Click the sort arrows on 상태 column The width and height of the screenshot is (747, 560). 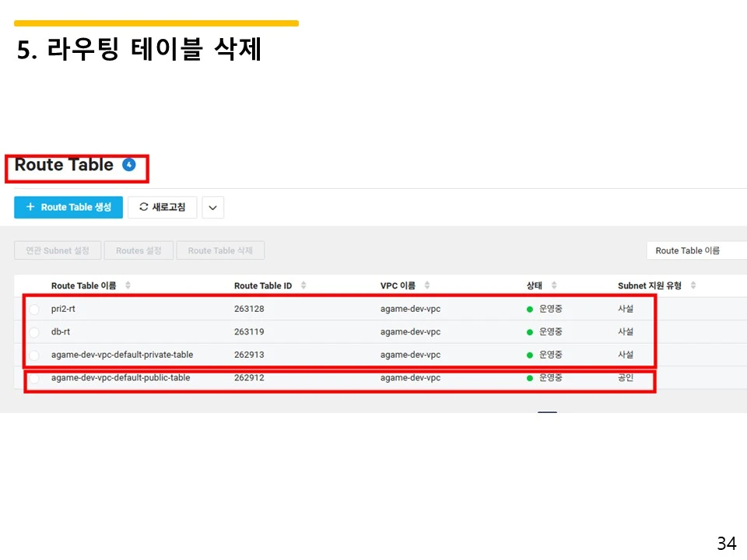coord(552,285)
